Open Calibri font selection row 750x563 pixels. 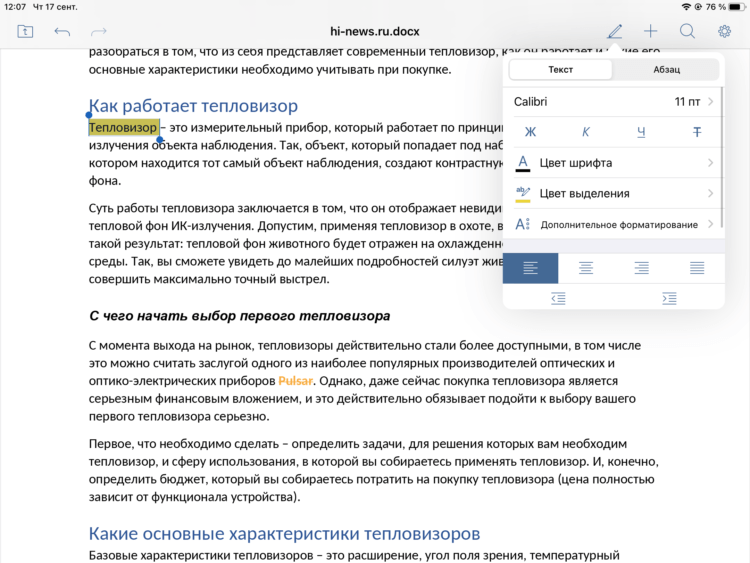click(x=614, y=101)
